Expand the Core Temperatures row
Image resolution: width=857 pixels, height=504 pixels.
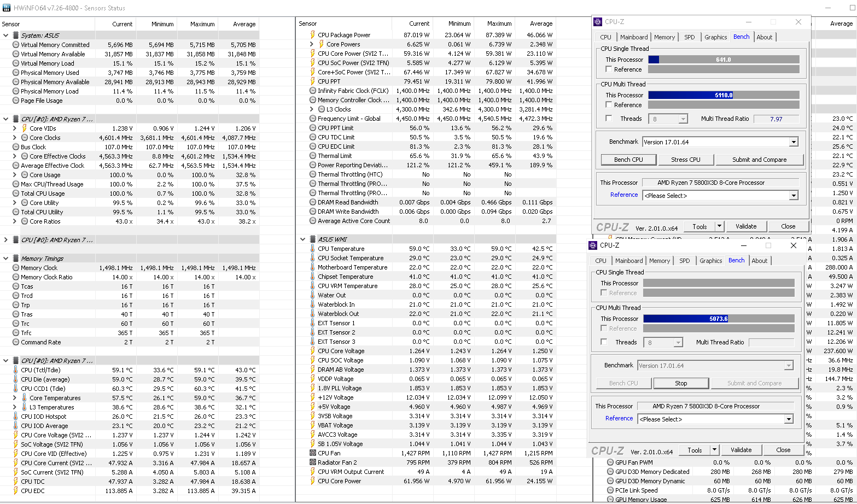tap(15, 398)
